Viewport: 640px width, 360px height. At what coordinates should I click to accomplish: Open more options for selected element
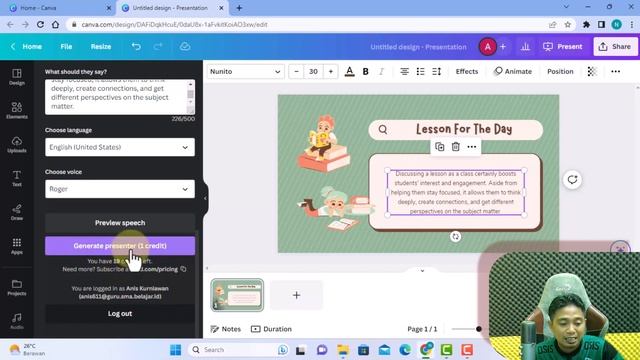(471, 147)
